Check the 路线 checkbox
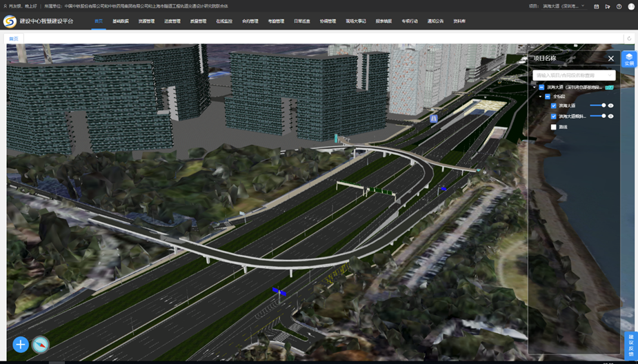 pyautogui.click(x=553, y=127)
